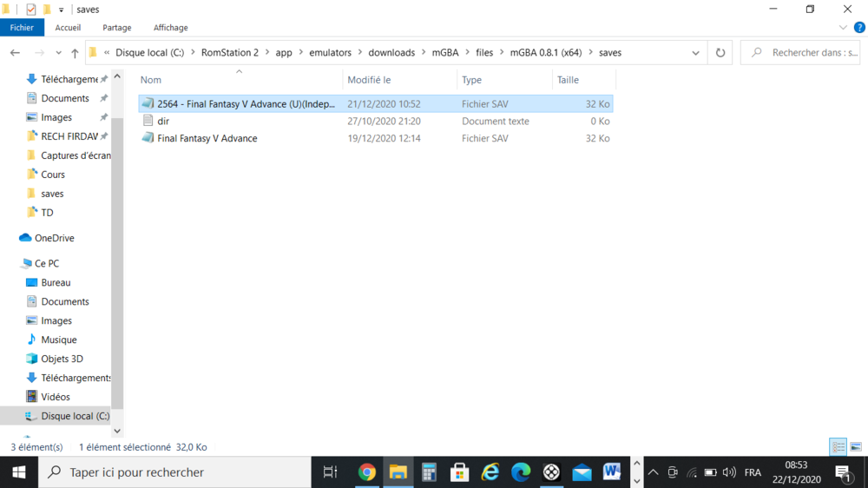The image size is (868, 488).
Task: Select 'Ce PC' in navigation pane
Action: coord(47,264)
